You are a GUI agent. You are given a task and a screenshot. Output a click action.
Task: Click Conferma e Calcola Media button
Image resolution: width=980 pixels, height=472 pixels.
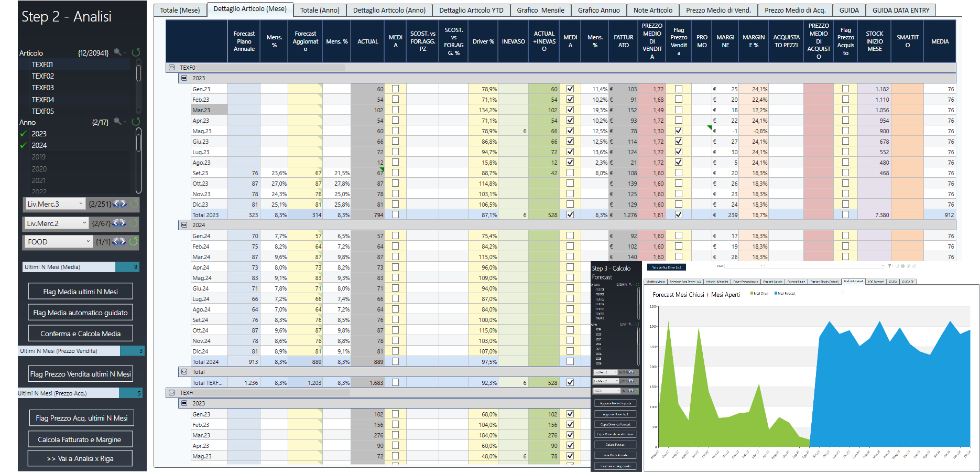click(80, 334)
